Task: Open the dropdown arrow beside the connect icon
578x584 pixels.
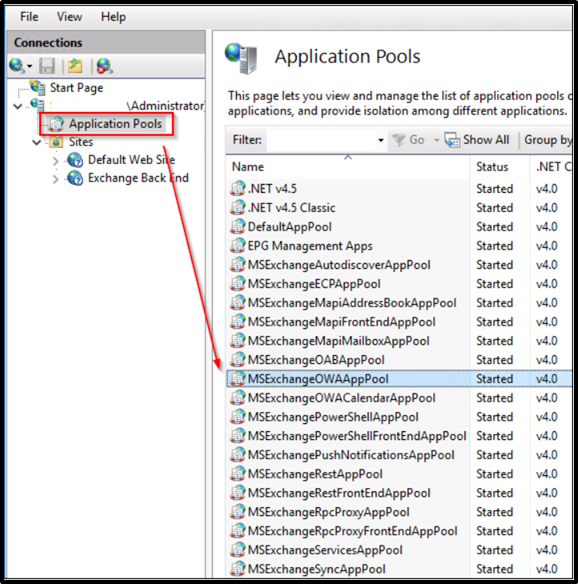Action: (29, 66)
